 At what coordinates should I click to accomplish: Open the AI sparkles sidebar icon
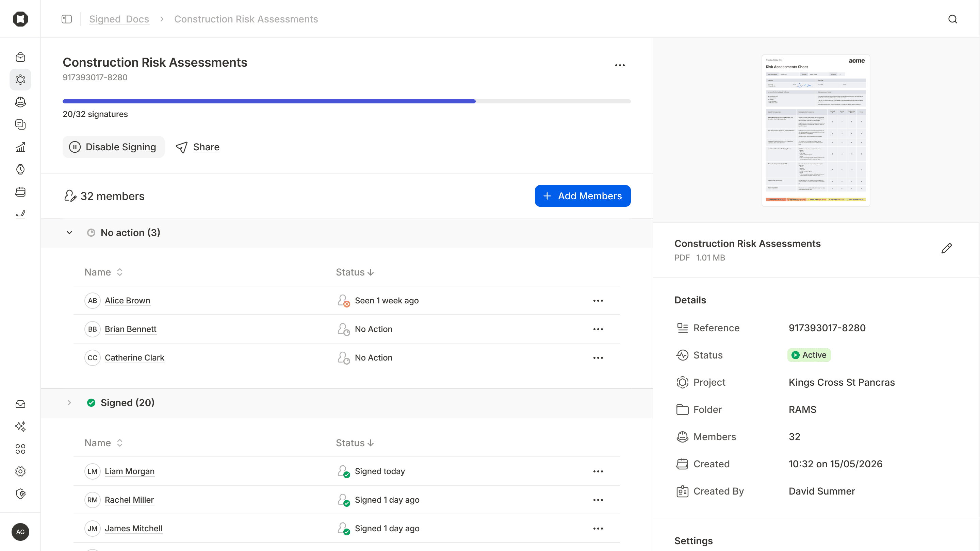click(x=20, y=426)
